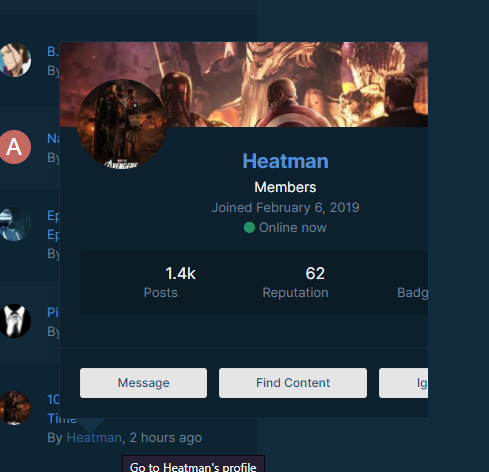Select the 62 Reputation statistic

295,282
